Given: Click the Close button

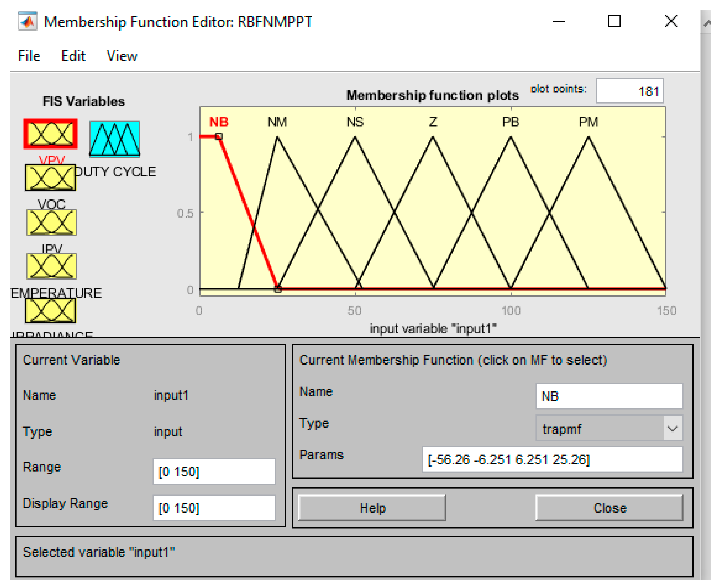Looking at the screenshot, I should (x=609, y=508).
